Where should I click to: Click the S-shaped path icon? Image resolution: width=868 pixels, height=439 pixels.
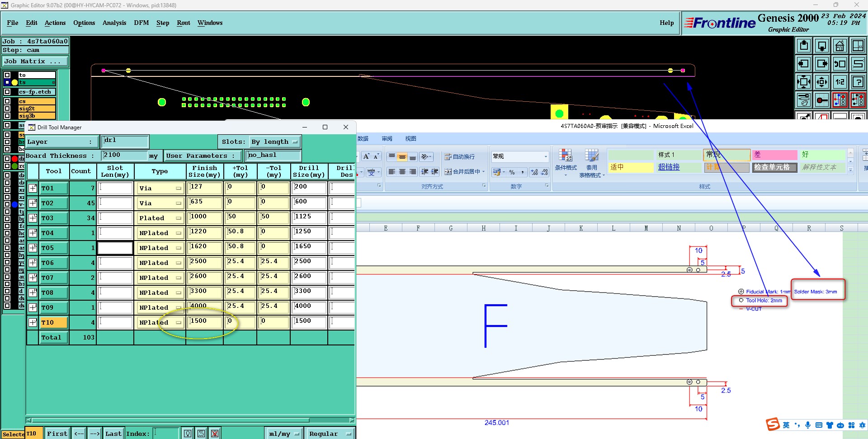(x=858, y=64)
